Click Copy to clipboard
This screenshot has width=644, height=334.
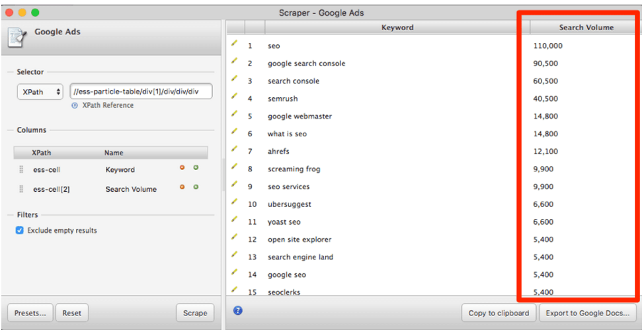pos(498,313)
